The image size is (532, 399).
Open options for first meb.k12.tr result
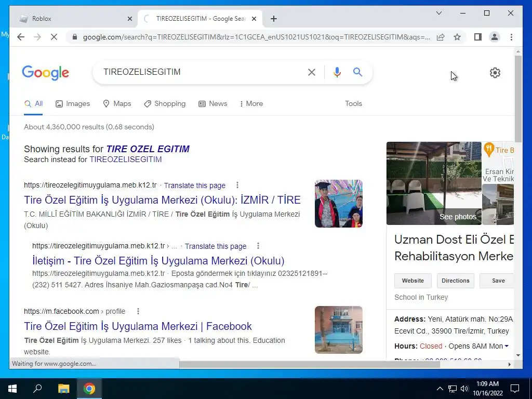coord(237,185)
